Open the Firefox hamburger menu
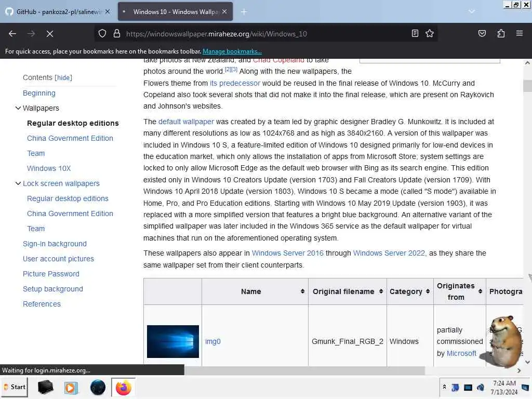This screenshot has width=532, height=399. [x=520, y=33]
